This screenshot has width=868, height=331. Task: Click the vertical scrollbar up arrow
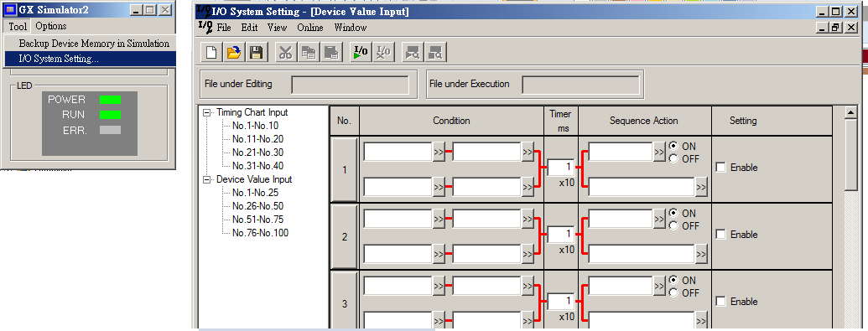point(851,113)
